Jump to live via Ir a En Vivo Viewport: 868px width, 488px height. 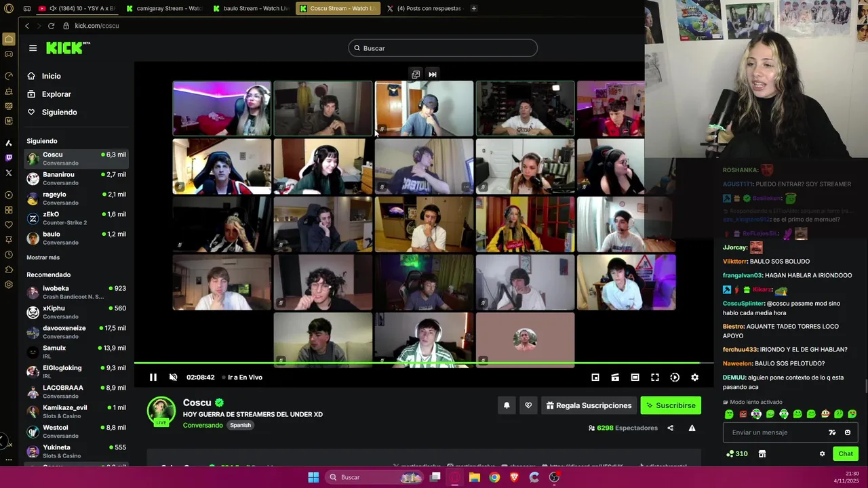pos(245,378)
